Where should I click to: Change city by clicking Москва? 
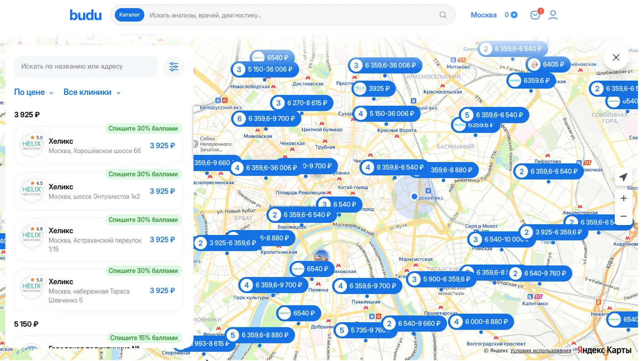tap(483, 15)
